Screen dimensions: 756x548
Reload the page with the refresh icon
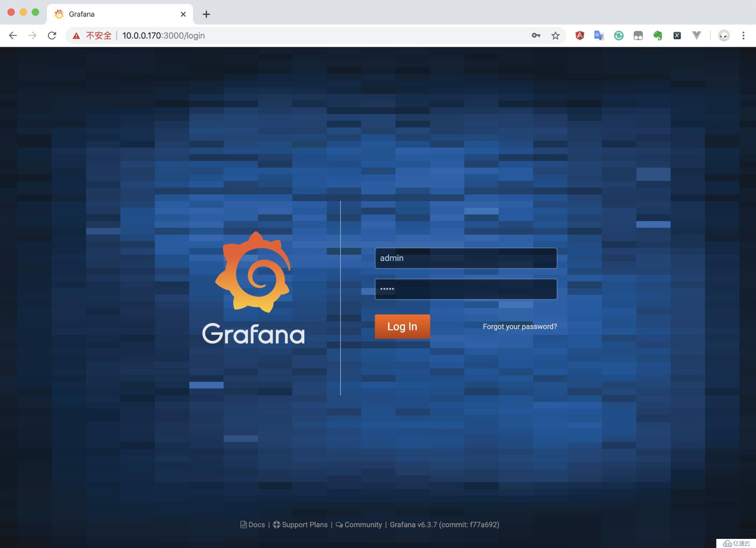[x=52, y=35]
